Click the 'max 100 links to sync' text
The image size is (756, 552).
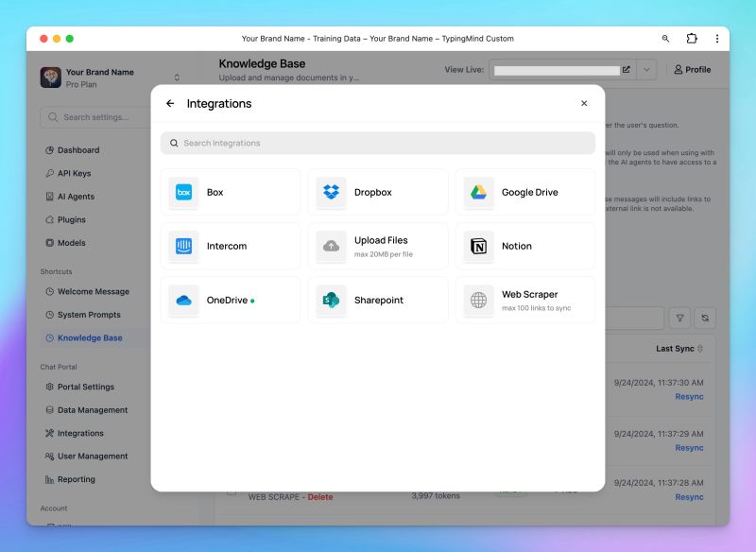(x=536, y=308)
